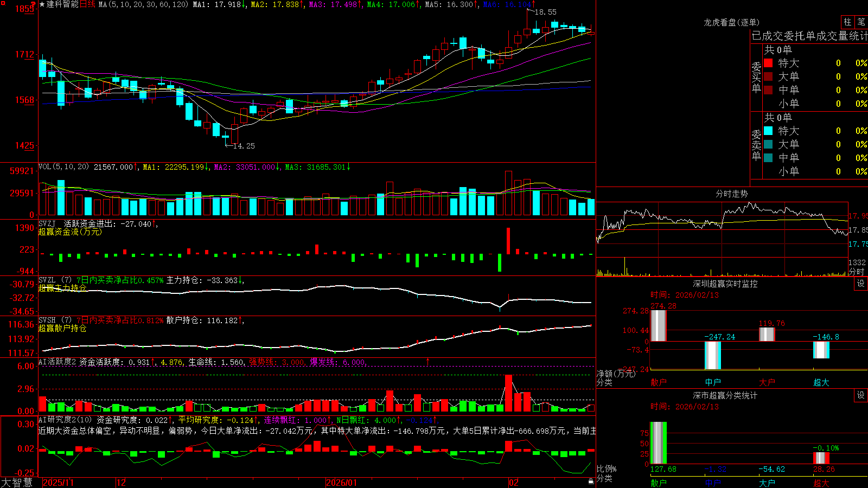Click the lock icon at chart bottom-right

pos(591,481)
